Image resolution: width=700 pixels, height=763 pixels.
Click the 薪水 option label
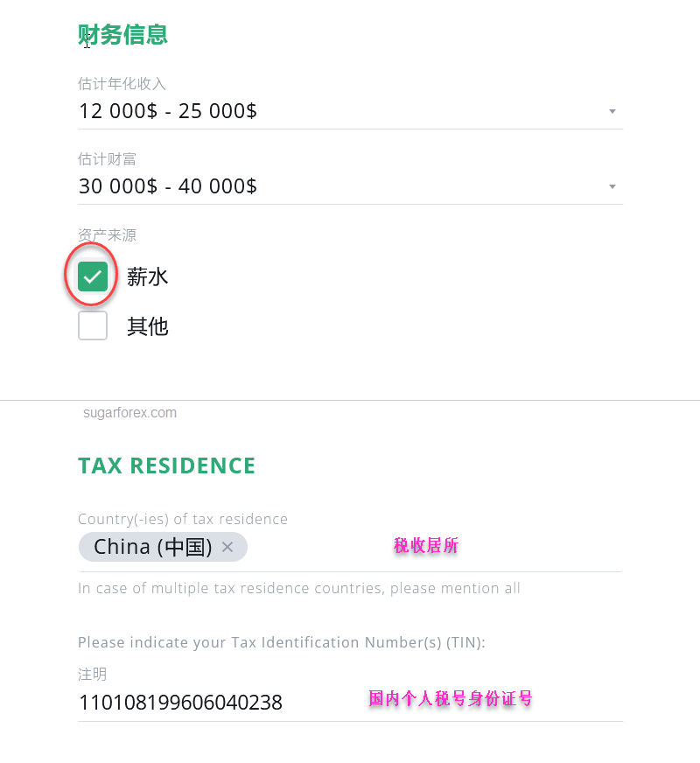(x=147, y=276)
